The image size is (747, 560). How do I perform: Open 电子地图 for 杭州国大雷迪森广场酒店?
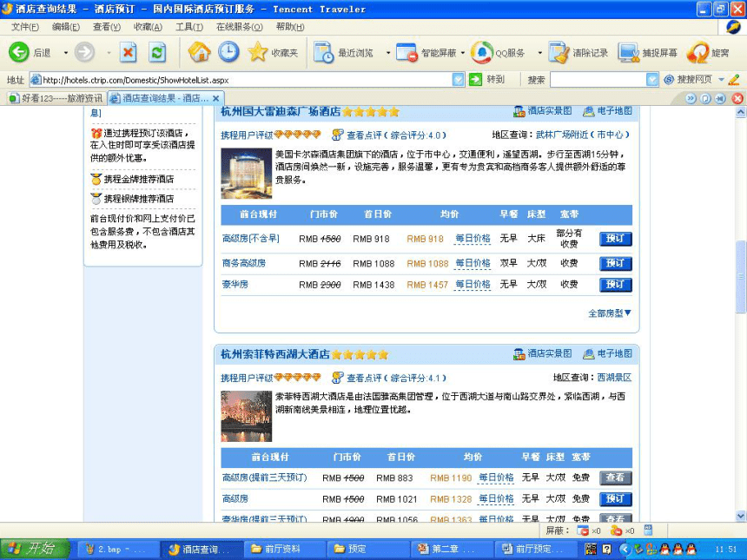pyautogui.click(x=608, y=111)
